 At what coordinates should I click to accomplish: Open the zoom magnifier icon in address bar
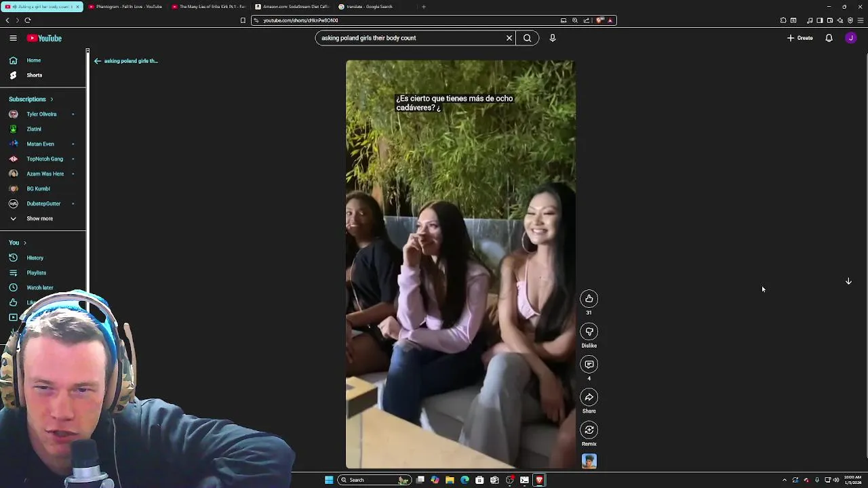tap(575, 20)
